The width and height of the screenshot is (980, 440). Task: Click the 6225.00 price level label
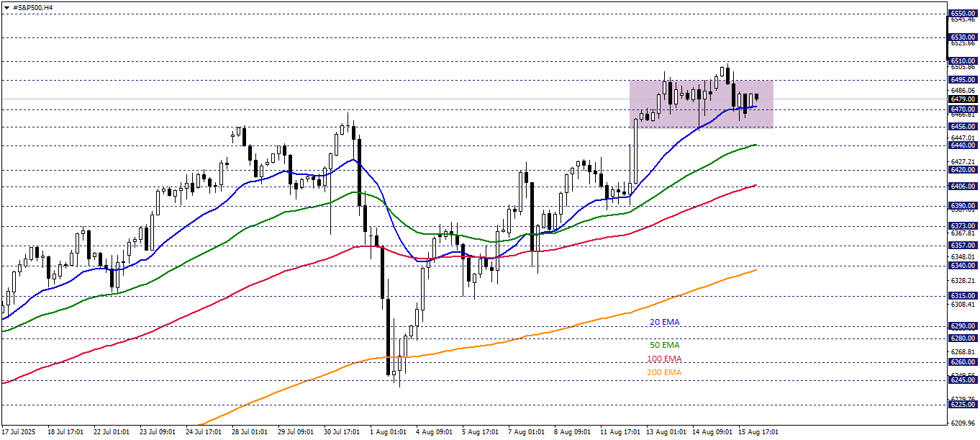(x=963, y=404)
